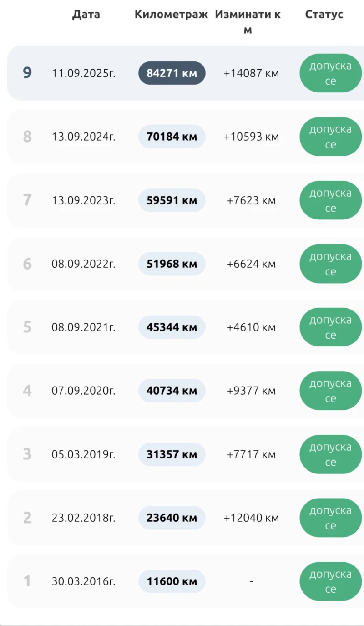This screenshot has height=626, width=364.
Task: Click the 84271 км mileage badge
Action: point(172,73)
